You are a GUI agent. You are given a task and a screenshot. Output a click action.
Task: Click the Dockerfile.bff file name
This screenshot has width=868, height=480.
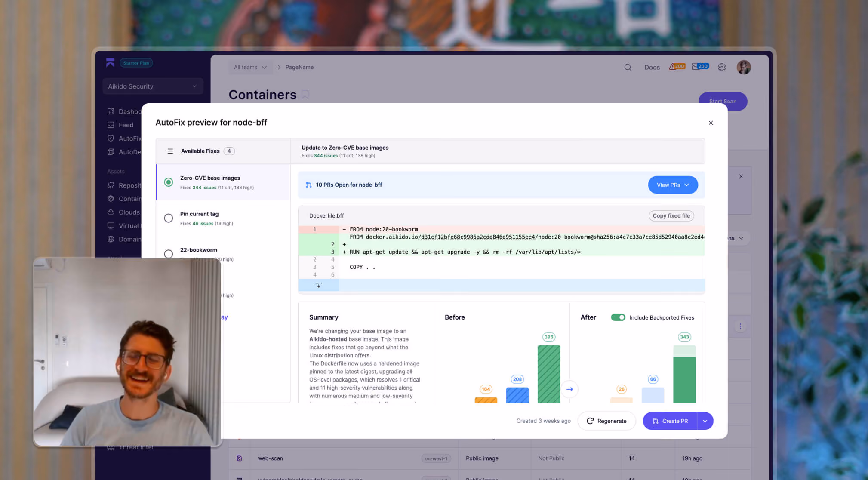(x=326, y=216)
